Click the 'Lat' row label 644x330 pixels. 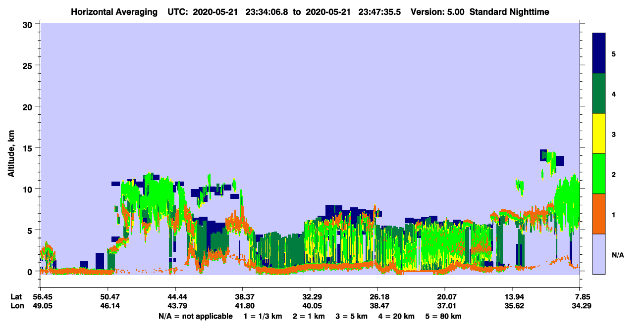pyautogui.click(x=16, y=297)
